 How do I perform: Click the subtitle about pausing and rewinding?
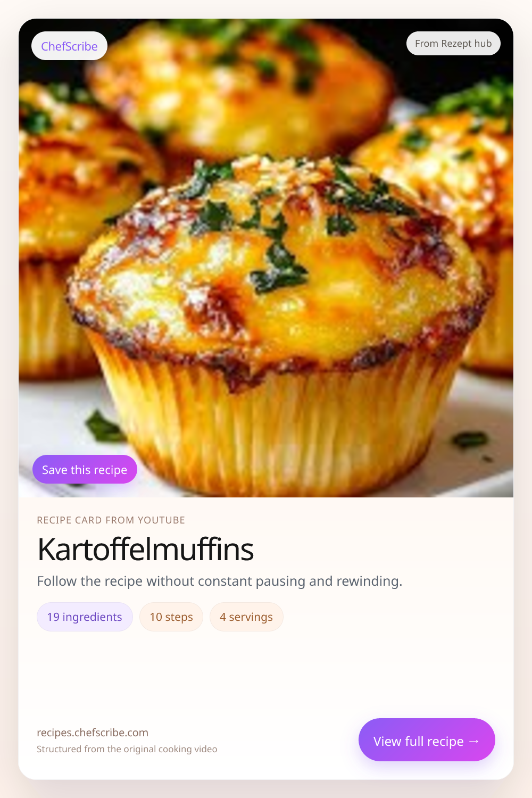click(x=219, y=581)
